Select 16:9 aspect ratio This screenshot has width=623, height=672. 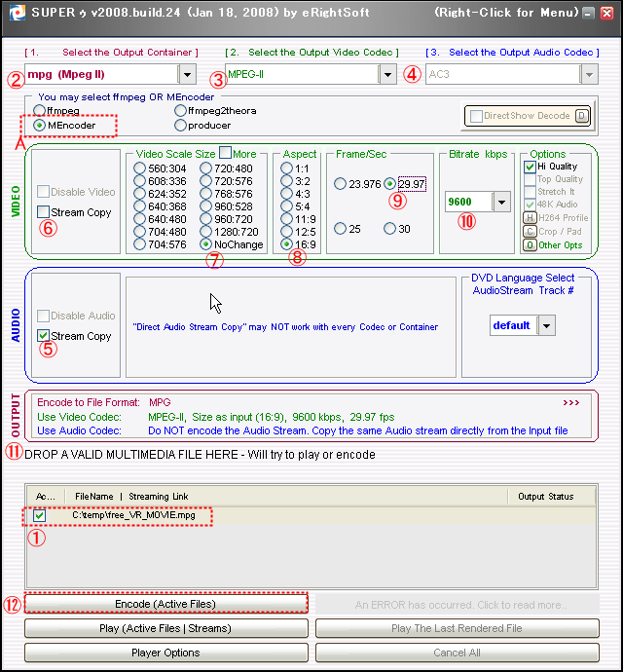tap(287, 244)
